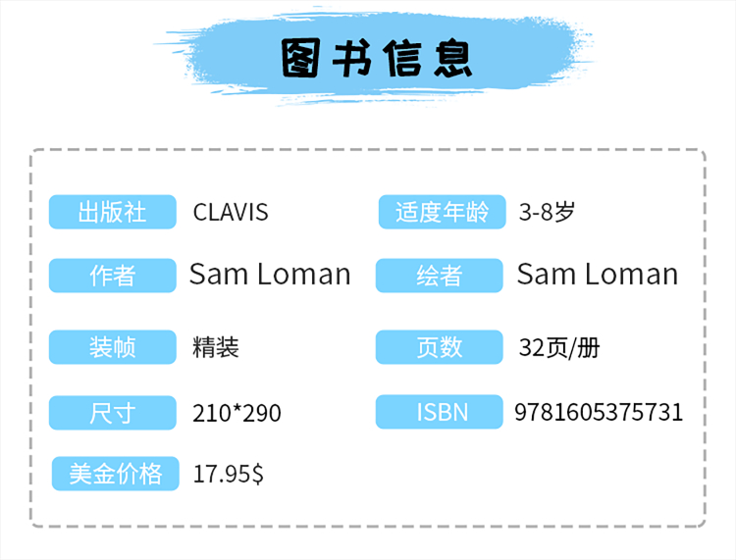
Task: Click the ISBN number 9781605375731
Action: pyautogui.click(x=599, y=412)
